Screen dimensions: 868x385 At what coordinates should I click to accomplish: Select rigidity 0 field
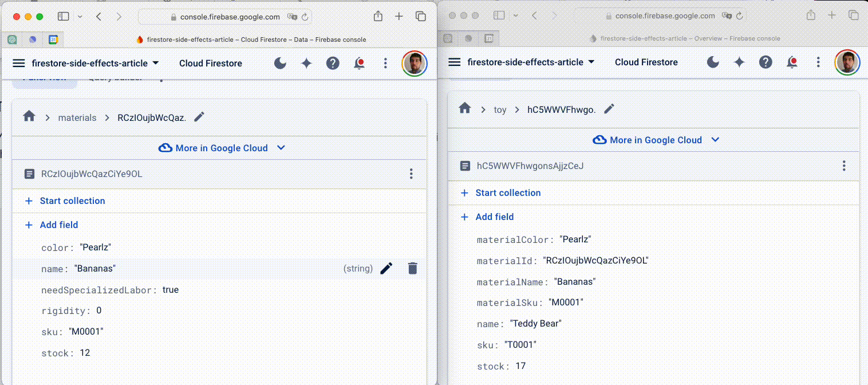[x=219, y=311]
